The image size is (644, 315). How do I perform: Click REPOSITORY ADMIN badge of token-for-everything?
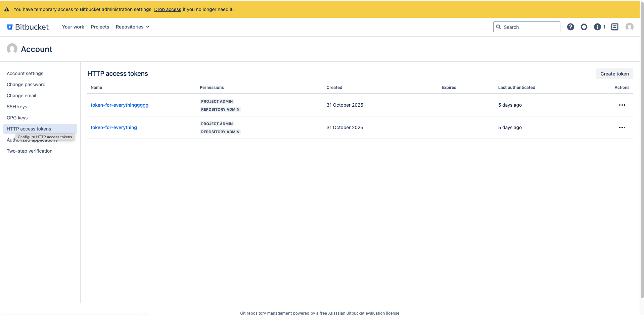click(x=220, y=132)
